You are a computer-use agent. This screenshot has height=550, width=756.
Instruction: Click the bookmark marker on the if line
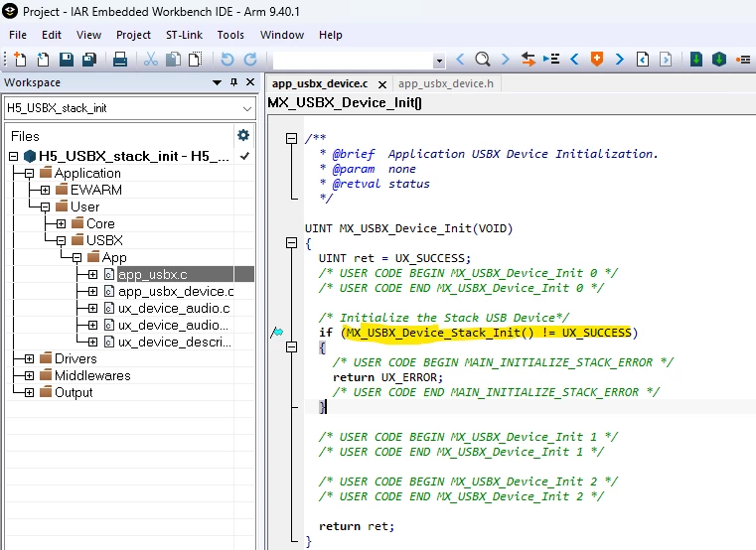pos(277,333)
